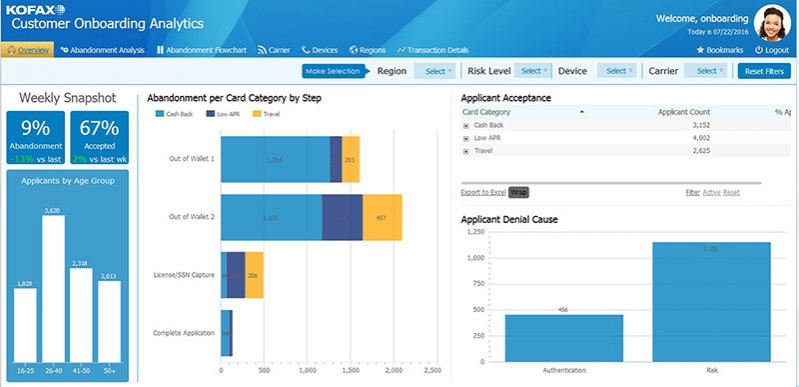
Task: Click Out of Wallet 2 Travel segment
Action: point(382,217)
